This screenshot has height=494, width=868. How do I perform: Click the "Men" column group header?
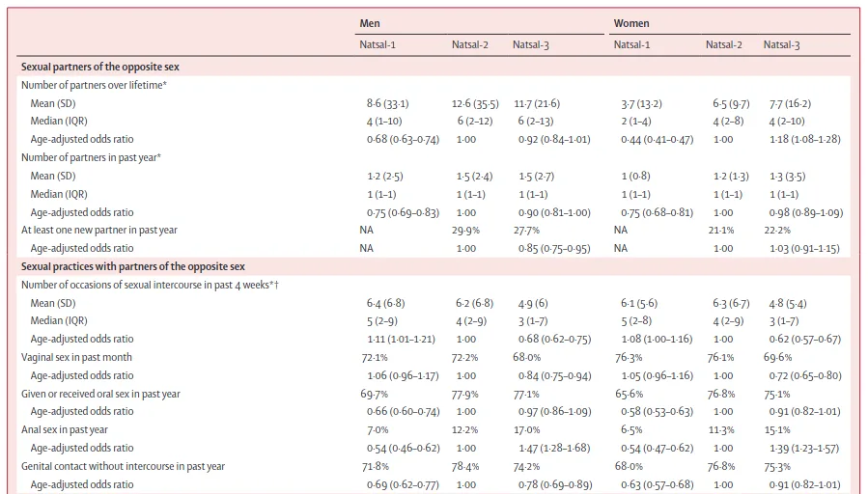369,23
